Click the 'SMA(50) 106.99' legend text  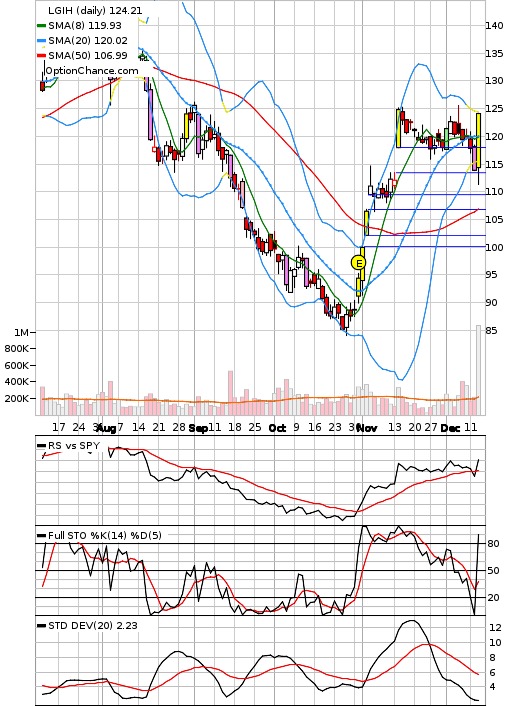point(88,55)
